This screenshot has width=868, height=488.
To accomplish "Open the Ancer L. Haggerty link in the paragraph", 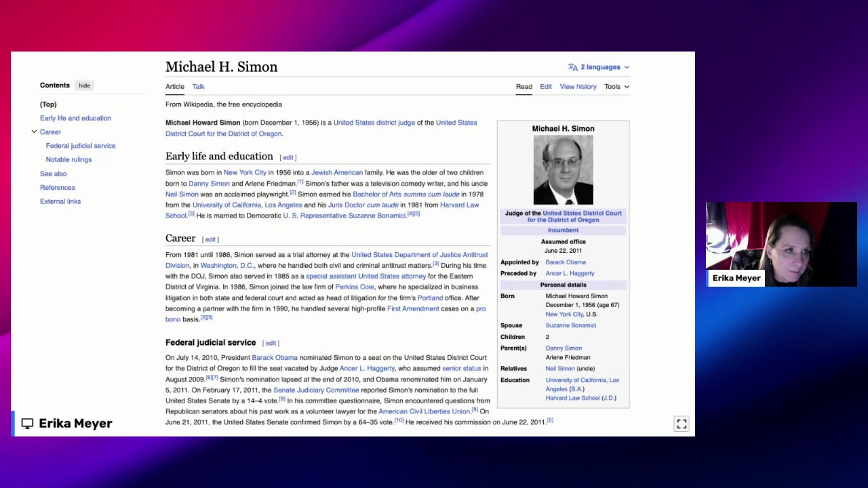I will click(x=367, y=369).
